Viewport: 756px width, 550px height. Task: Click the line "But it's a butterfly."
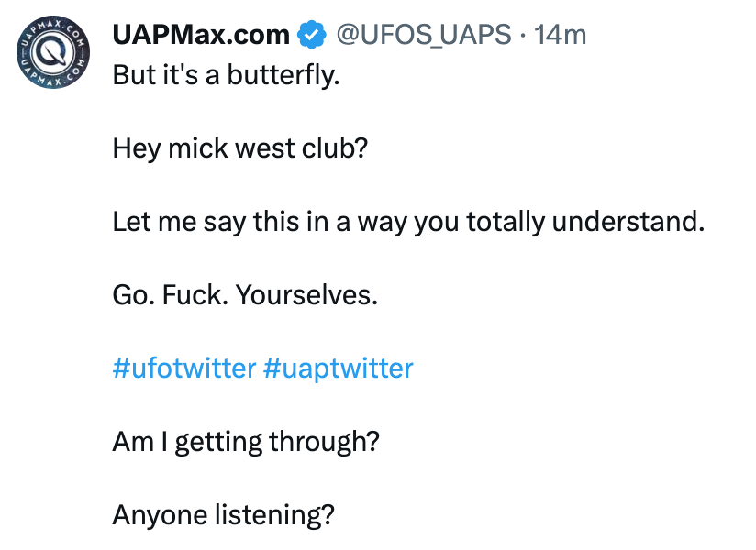[x=226, y=74]
